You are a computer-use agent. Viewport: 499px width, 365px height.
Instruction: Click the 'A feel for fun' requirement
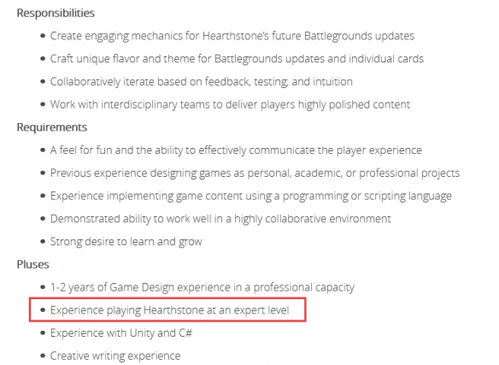coord(236,150)
